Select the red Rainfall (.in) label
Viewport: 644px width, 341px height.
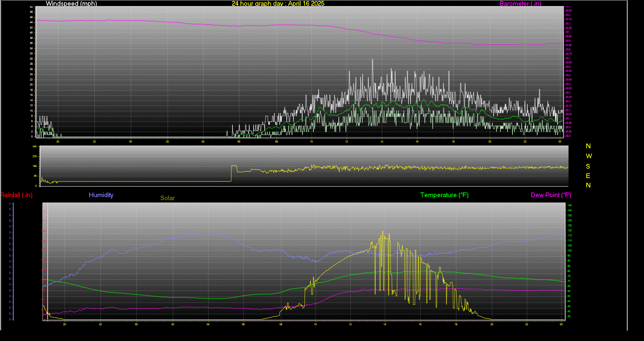tap(16, 195)
